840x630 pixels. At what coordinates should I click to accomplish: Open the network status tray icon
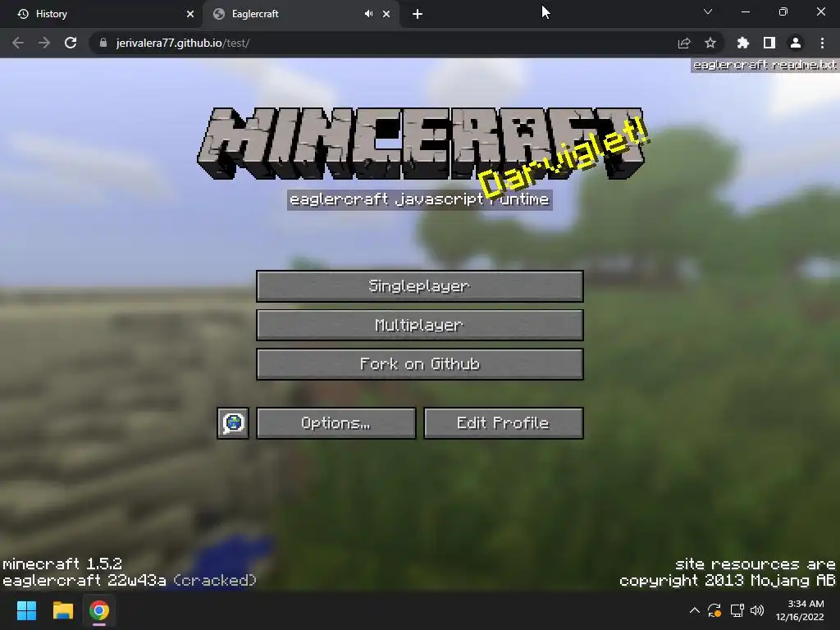coord(737,610)
